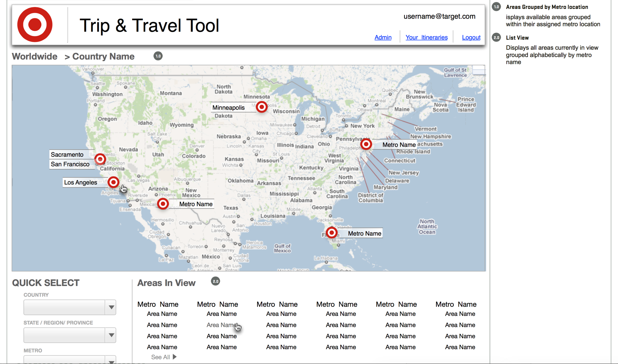Click username@target.com account text
618x364 pixels.
coord(439,16)
